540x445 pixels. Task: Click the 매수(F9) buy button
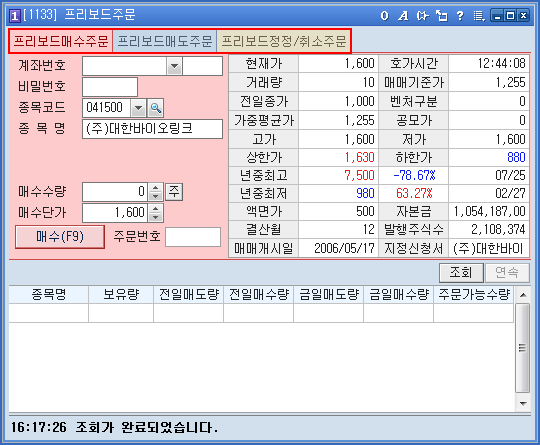[60, 237]
